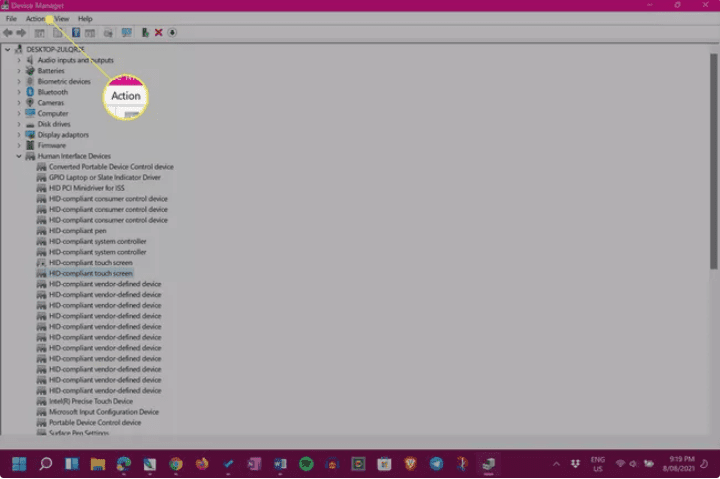Open the File menu

pos(11,19)
